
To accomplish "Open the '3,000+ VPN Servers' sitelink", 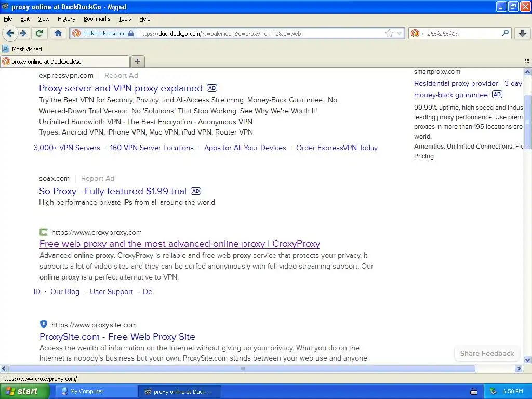I will (x=67, y=148).
